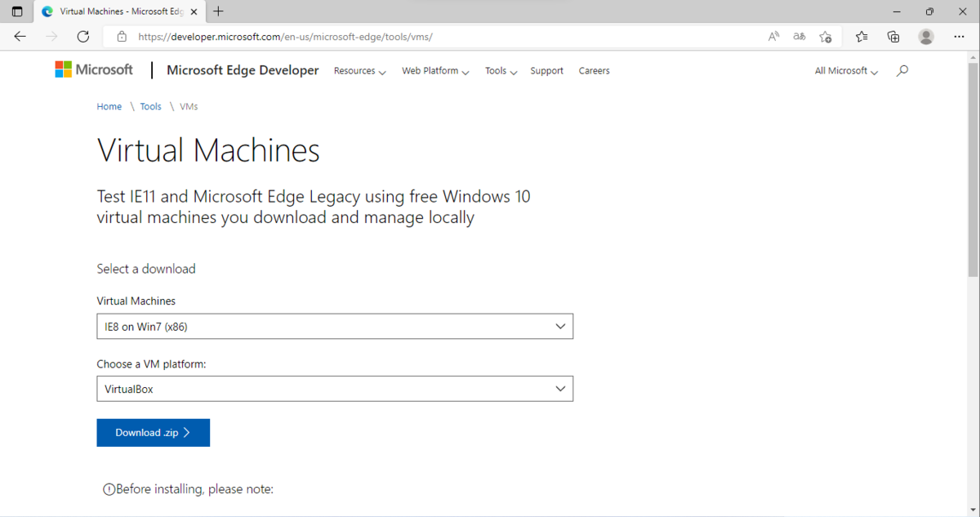The image size is (980, 517).
Task: Click the forward navigation arrow
Action: coord(51,37)
